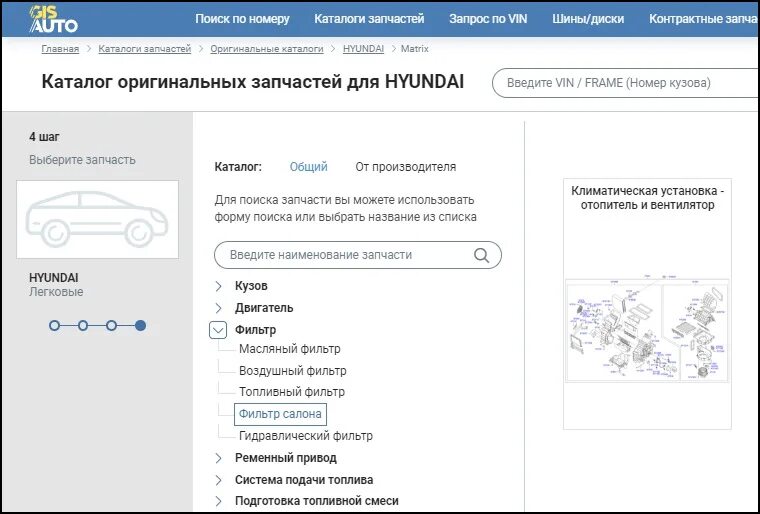Go to the second step circle
Viewport: 760px width, 514px height.
[83, 326]
